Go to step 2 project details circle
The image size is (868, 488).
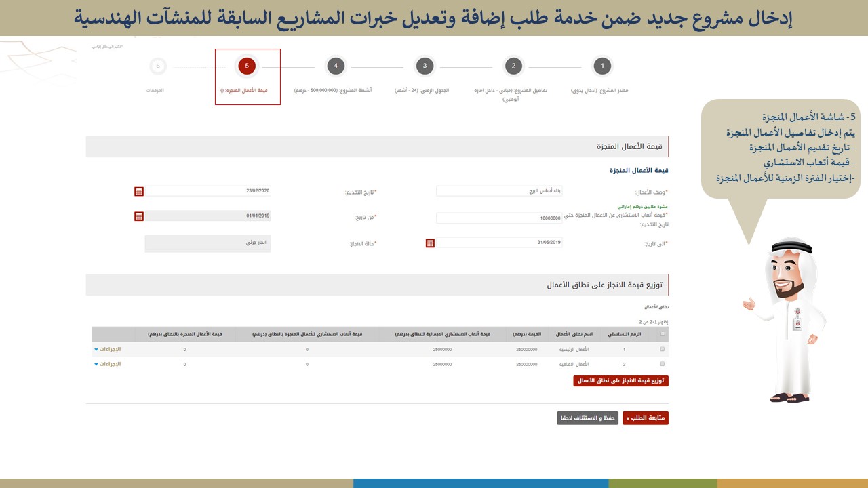[513, 66]
